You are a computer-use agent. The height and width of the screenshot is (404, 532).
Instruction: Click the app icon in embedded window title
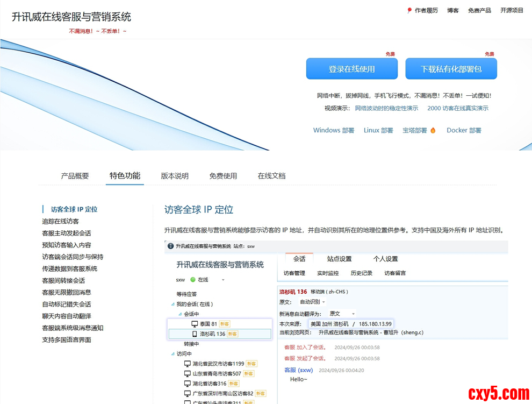pyautogui.click(x=170, y=246)
